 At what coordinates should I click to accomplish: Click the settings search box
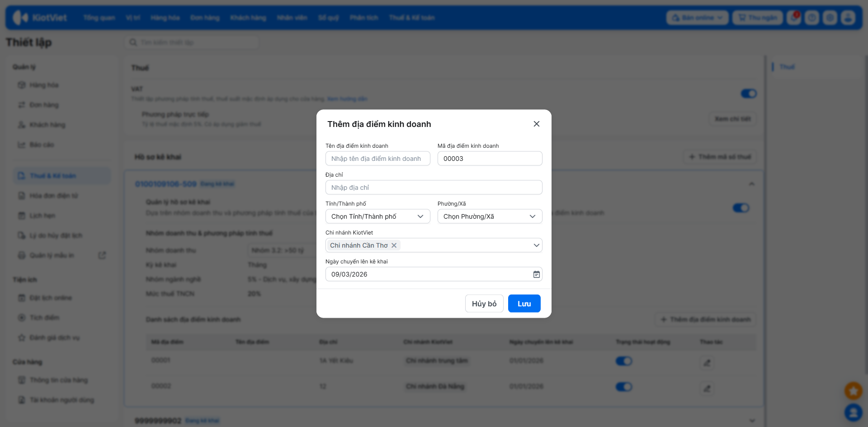tap(192, 42)
